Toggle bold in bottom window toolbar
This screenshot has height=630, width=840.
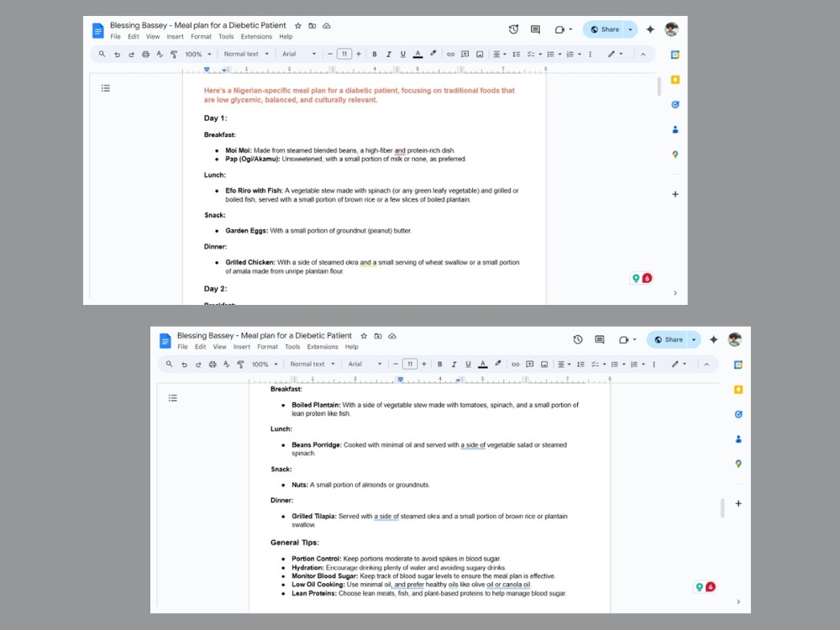coord(440,365)
